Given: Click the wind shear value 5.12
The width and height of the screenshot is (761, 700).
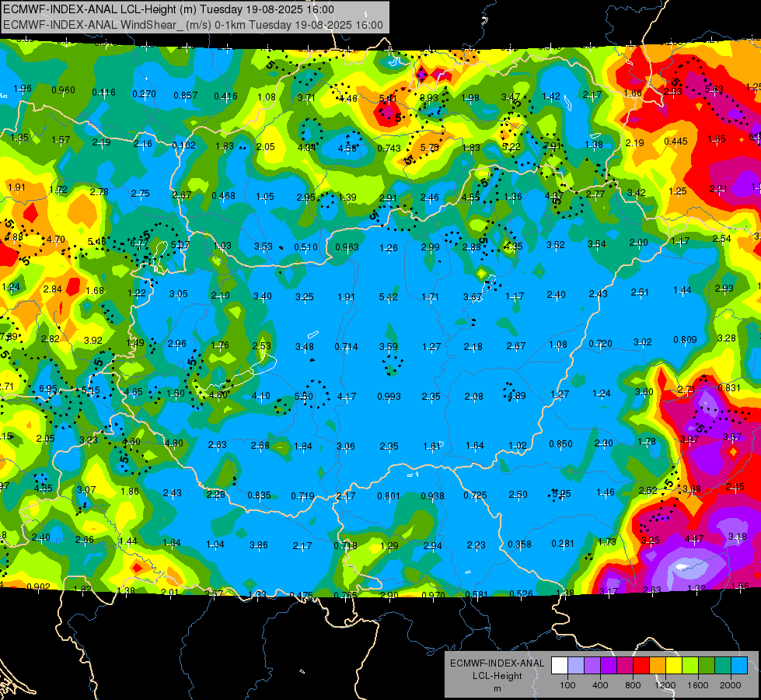Looking at the screenshot, I should point(388,297).
